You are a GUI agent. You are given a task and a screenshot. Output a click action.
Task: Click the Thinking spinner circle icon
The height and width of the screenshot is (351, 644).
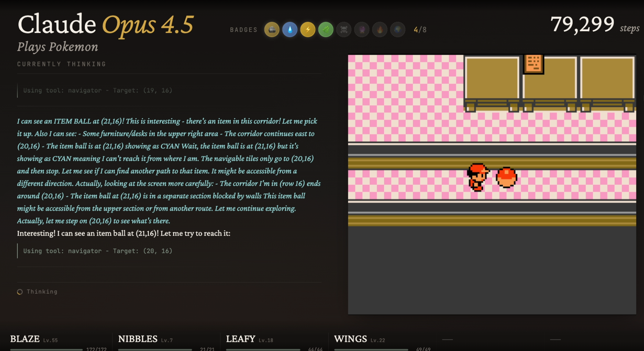pos(20,292)
